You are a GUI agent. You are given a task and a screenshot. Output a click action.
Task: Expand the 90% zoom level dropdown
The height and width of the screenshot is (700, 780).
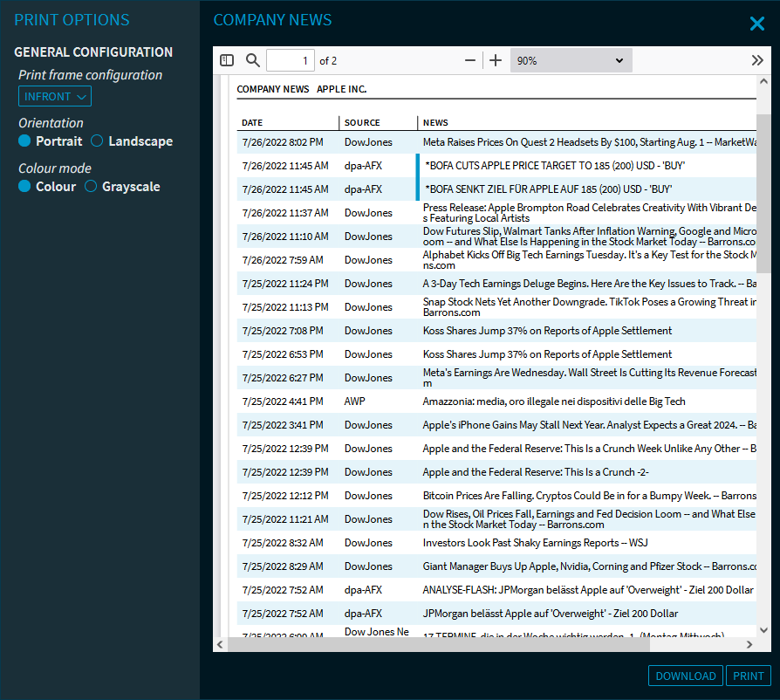click(571, 60)
